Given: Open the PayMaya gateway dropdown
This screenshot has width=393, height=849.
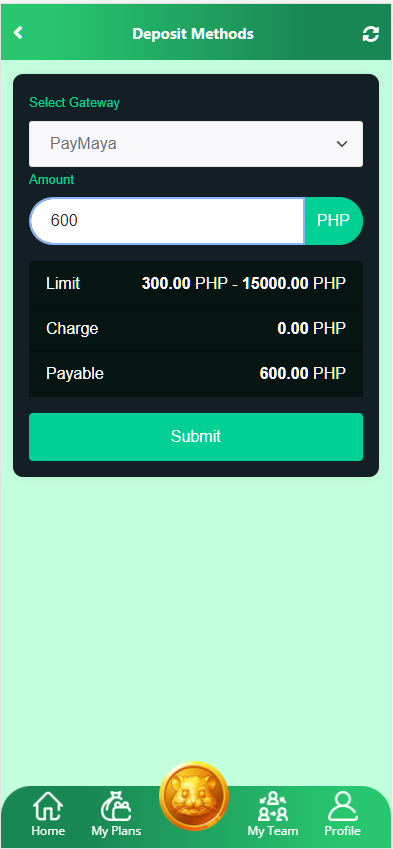Looking at the screenshot, I should coord(196,144).
